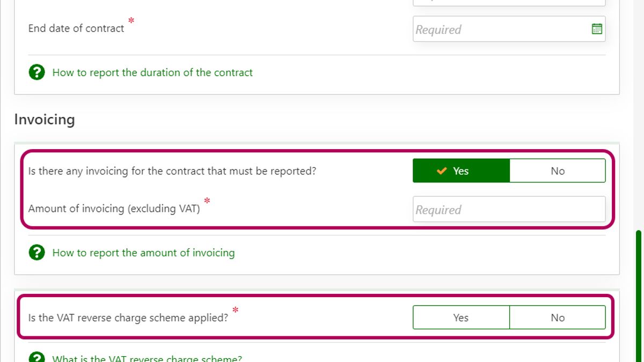Choose Yes for VAT reverse charge scheme
The image size is (644, 362).
(x=461, y=317)
